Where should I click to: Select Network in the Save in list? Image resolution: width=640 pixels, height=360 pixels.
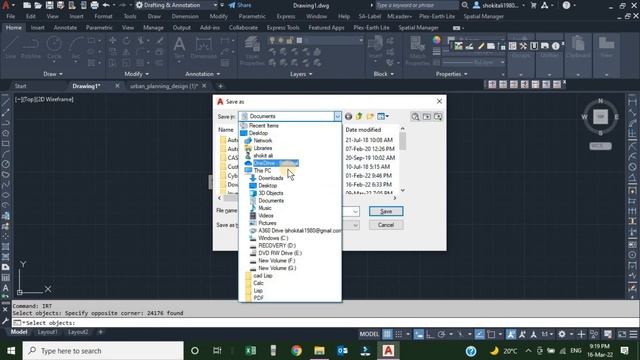[x=262, y=140]
